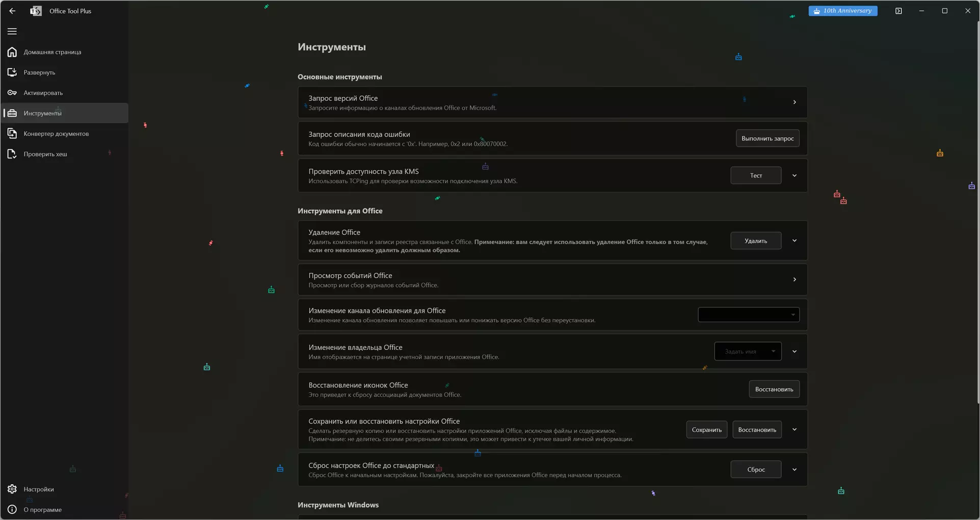Click the converter icon for Конвертер документов
The width and height of the screenshot is (980, 520).
click(12, 134)
